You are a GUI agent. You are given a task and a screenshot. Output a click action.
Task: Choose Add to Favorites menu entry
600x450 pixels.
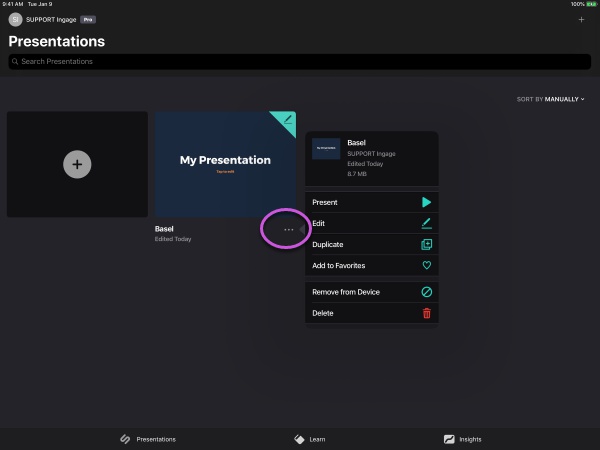click(372, 265)
